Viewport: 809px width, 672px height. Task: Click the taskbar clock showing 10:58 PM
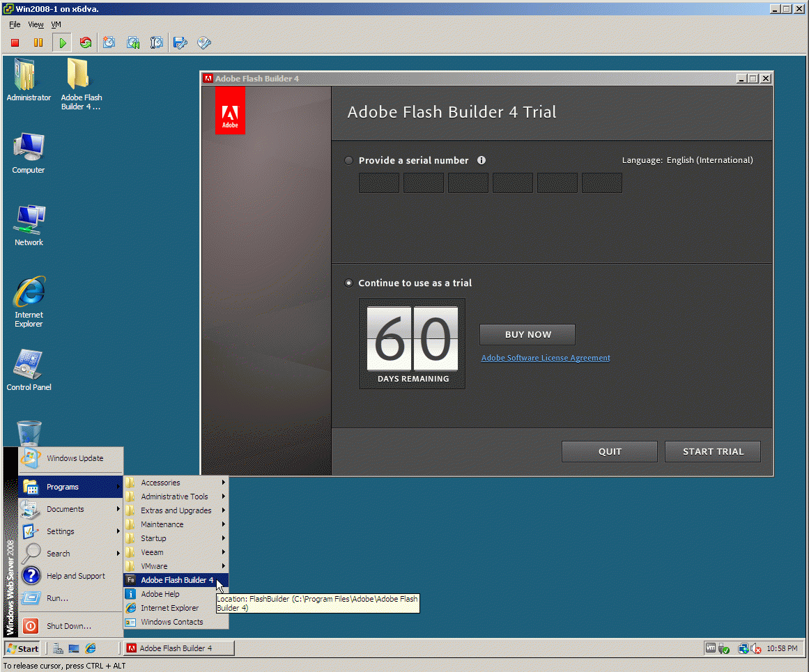click(782, 648)
